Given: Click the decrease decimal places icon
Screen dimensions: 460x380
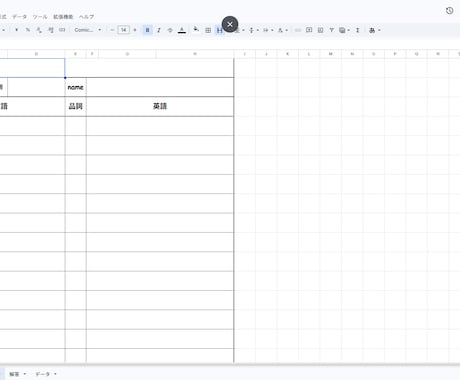Looking at the screenshot, I should click(39, 30).
